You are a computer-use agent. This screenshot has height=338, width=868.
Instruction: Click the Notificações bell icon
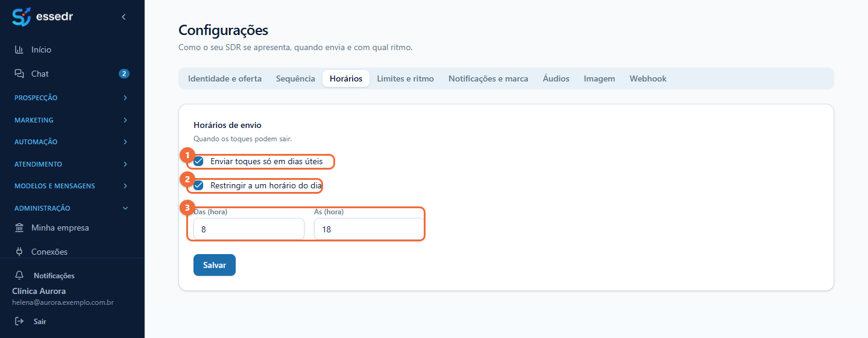tap(19, 275)
